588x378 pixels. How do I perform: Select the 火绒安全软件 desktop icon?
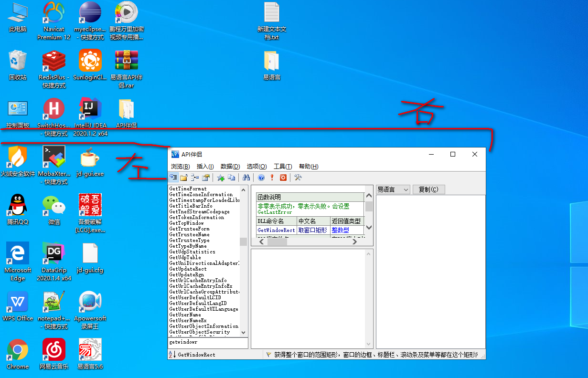(18, 162)
